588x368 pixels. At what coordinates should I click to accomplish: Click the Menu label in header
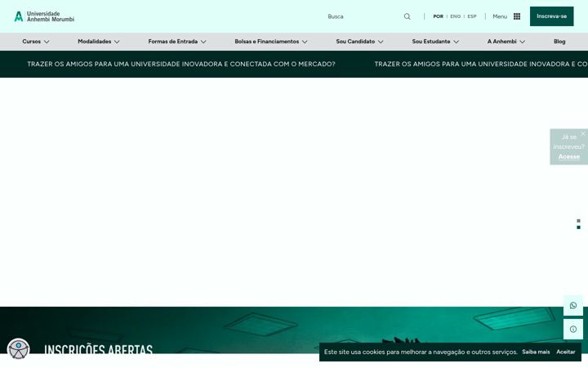click(x=500, y=16)
